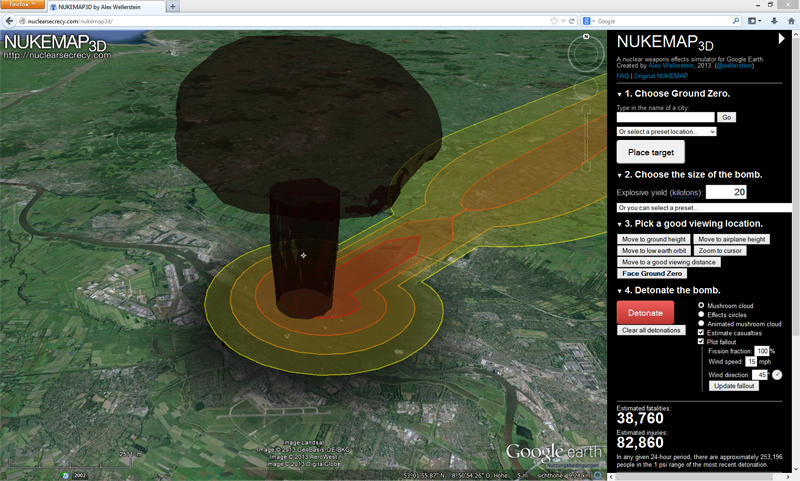The height and width of the screenshot is (481, 800).
Task: Click the Face Ground Zero button
Action: point(652,273)
